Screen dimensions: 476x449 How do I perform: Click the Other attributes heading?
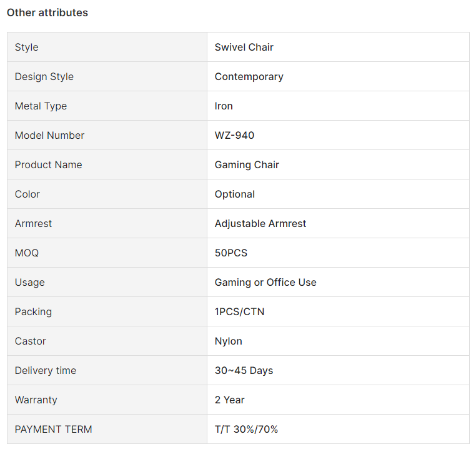click(47, 13)
